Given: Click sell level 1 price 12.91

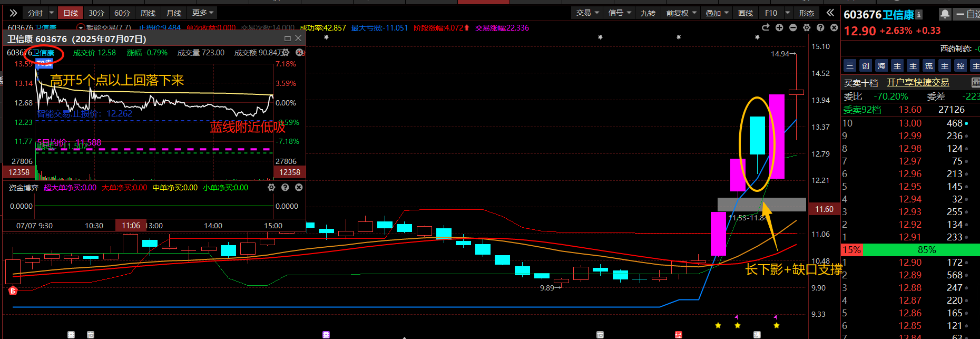Looking at the screenshot, I should [x=910, y=237].
